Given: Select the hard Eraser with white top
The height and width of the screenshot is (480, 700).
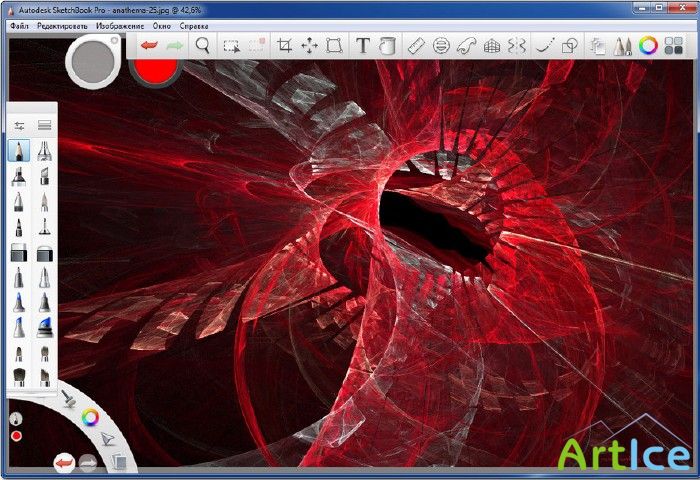Looking at the screenshot, I should (x=19, y=252).
